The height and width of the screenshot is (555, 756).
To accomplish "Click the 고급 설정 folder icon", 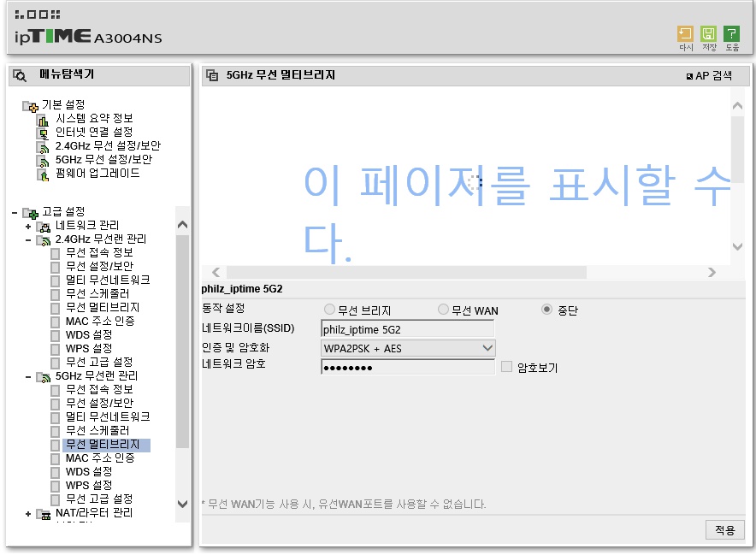I will coord(31,213).
